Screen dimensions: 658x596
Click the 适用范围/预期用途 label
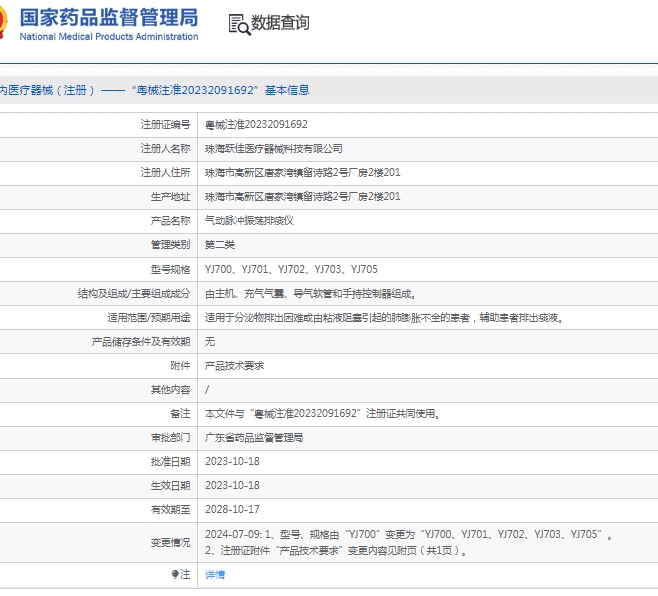click(x=149, y=317)
